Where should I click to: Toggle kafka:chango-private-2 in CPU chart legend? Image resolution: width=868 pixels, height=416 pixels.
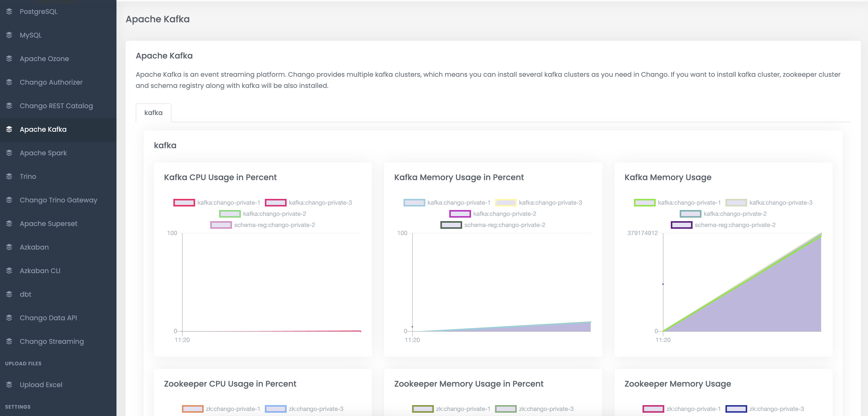point(263,214)
